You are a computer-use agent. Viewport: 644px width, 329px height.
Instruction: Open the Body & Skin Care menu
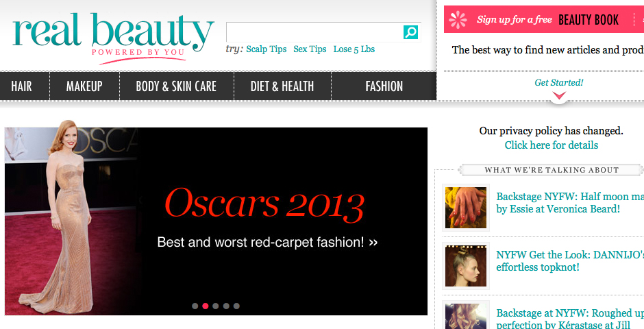point(176,86)
